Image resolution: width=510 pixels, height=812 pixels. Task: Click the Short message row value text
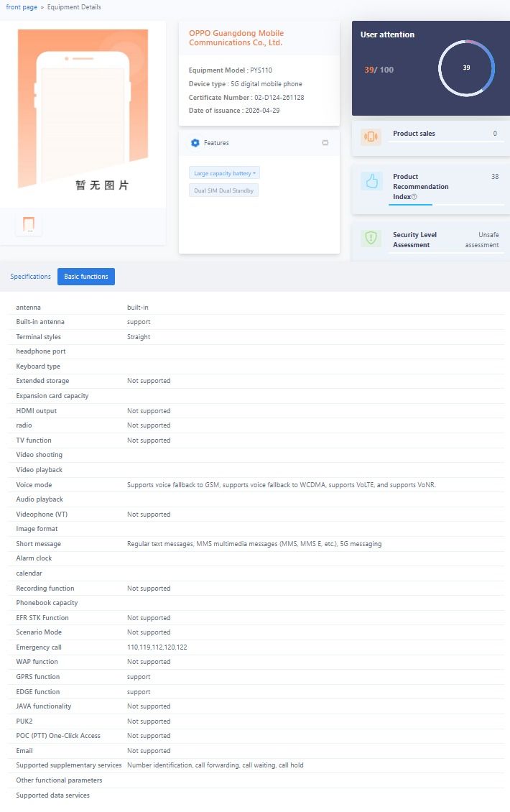coord(254,544)
